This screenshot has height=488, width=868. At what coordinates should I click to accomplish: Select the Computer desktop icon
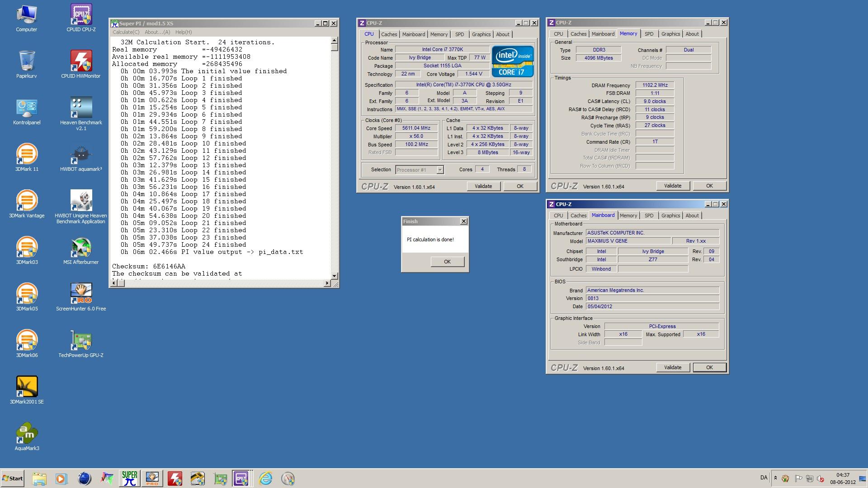27,18
